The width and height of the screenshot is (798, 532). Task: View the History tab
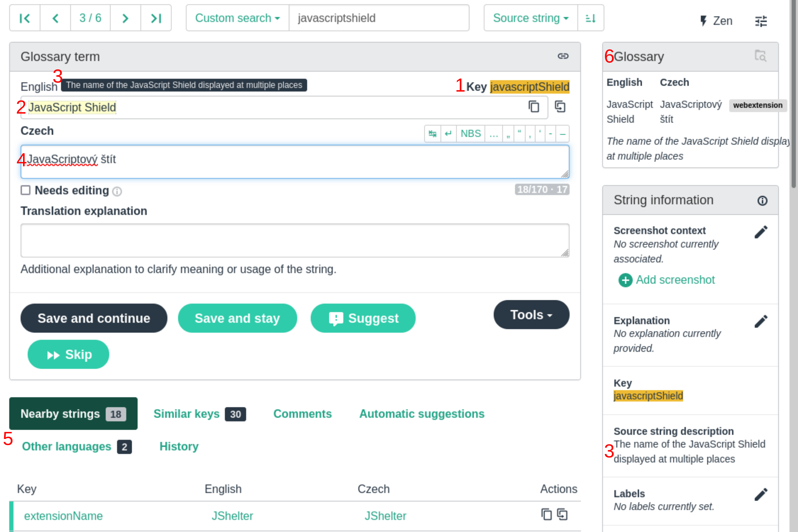(x=179, y=446)
